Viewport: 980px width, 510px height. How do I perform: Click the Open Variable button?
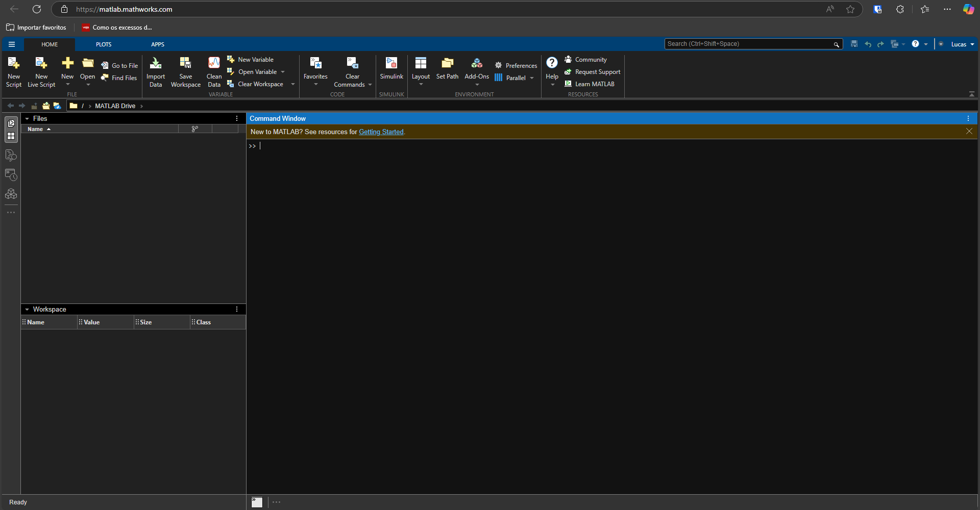[x=252, y=72]
